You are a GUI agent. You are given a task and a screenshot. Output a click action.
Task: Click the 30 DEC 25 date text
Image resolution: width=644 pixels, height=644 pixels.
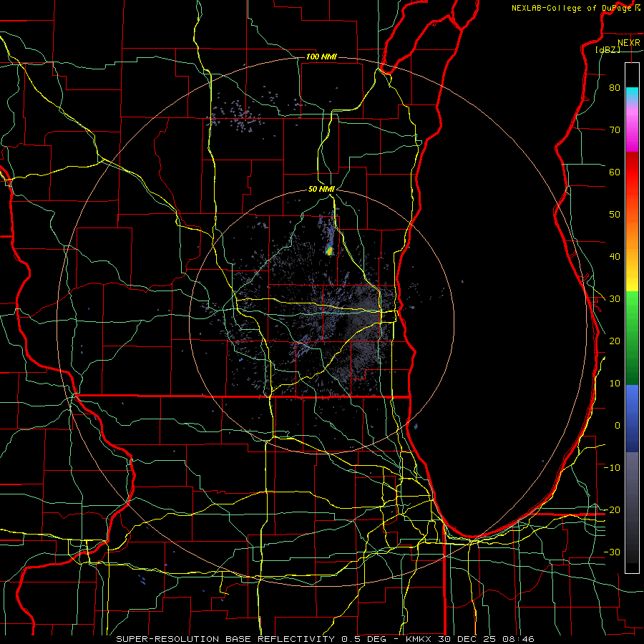point(467,639)
